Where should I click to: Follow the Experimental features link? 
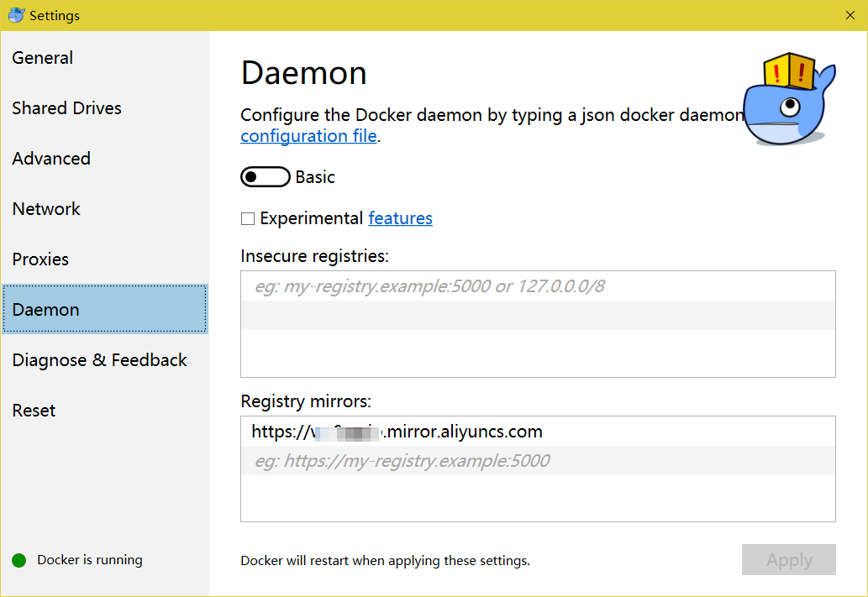coord(400,218)
